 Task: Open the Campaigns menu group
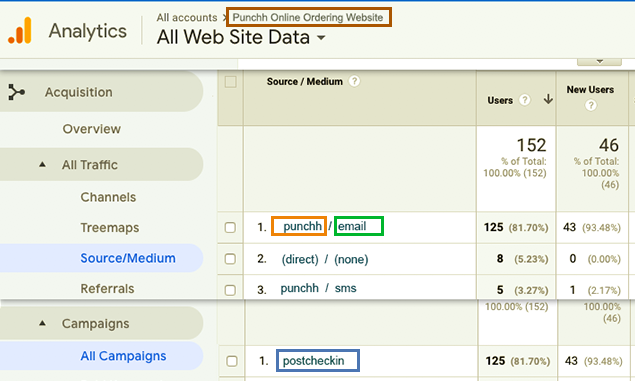click(101, 323)
